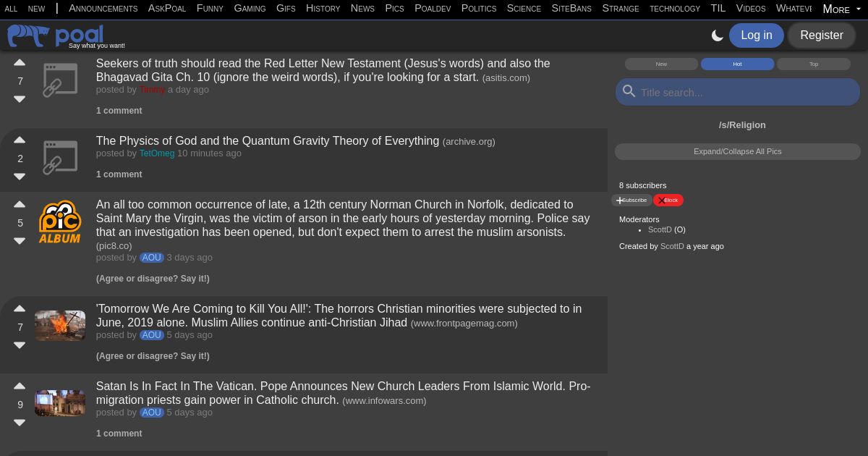Open '(Agree or disagree? Say it!)' under Norfolk post
The width and height of the screenshot is (868, 456).
(153, 279)
